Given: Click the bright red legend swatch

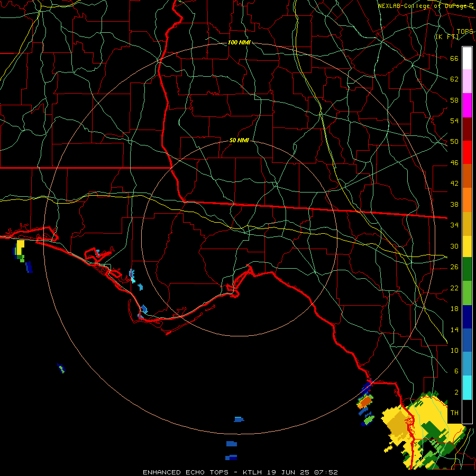Looking at the screenshot, I should tap(467, 152).
